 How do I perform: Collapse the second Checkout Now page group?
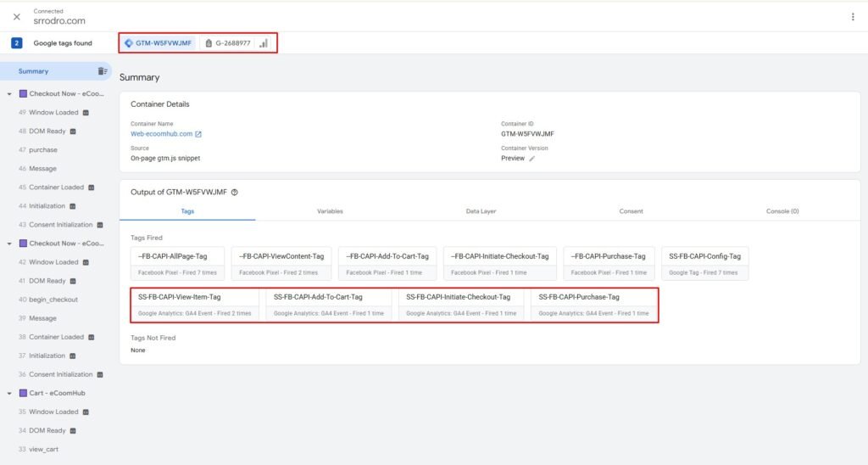click(9, 244)
